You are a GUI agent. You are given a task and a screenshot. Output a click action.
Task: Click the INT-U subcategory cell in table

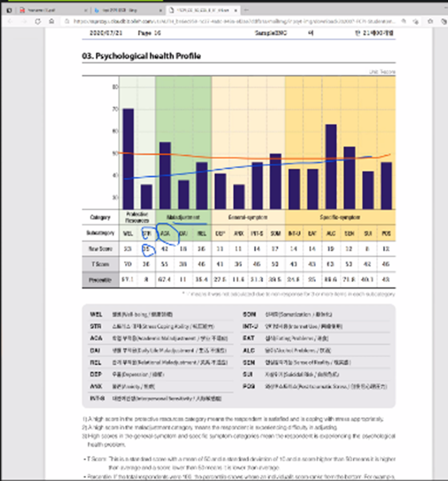[294, 233]
